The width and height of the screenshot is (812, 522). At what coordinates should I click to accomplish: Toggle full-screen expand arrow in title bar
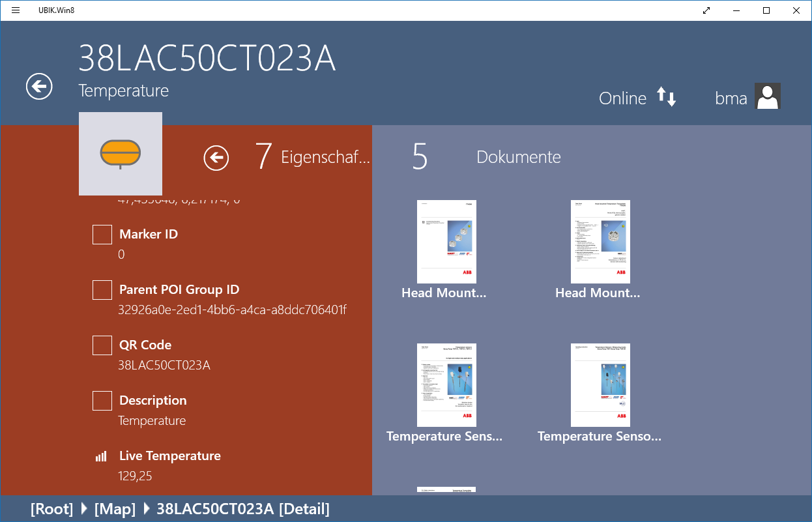coord(706,10)
